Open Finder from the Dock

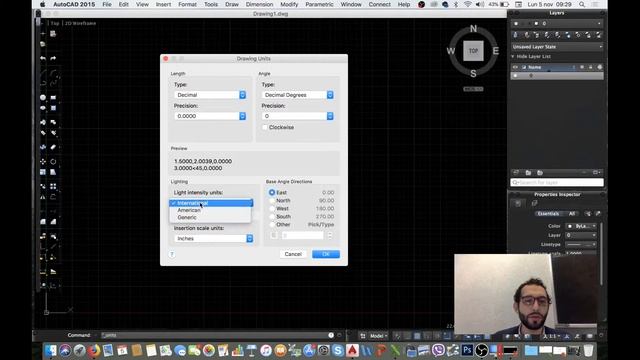(x=51, y=350)
